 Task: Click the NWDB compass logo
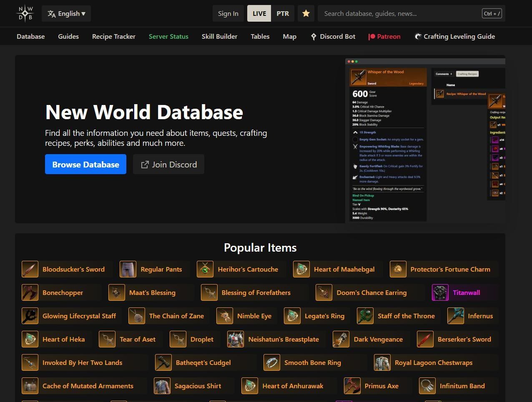click(25, 13)
